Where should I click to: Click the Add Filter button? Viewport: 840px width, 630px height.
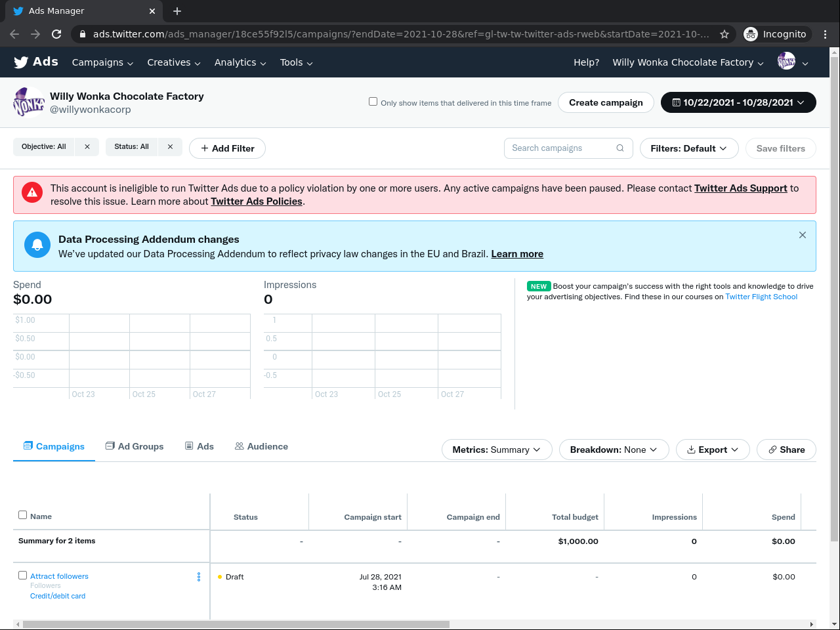227,148
